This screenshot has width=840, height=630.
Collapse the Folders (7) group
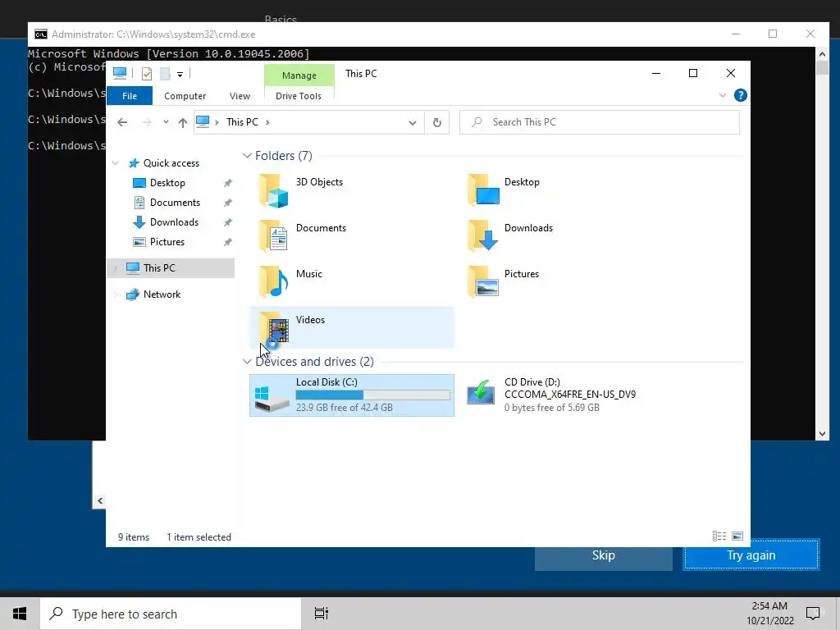click(x=247, y=156)
